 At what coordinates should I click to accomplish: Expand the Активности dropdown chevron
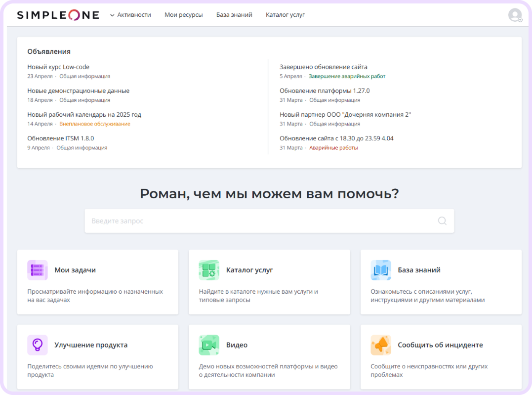pyautogui.click(x=113, y=15)
